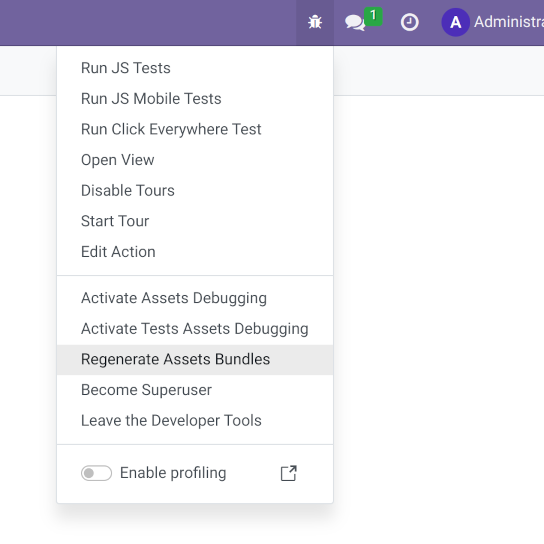The width and height of the screenshot is (544, 544).
Task: Open profiling external link icon
Action: coord(289,473)
